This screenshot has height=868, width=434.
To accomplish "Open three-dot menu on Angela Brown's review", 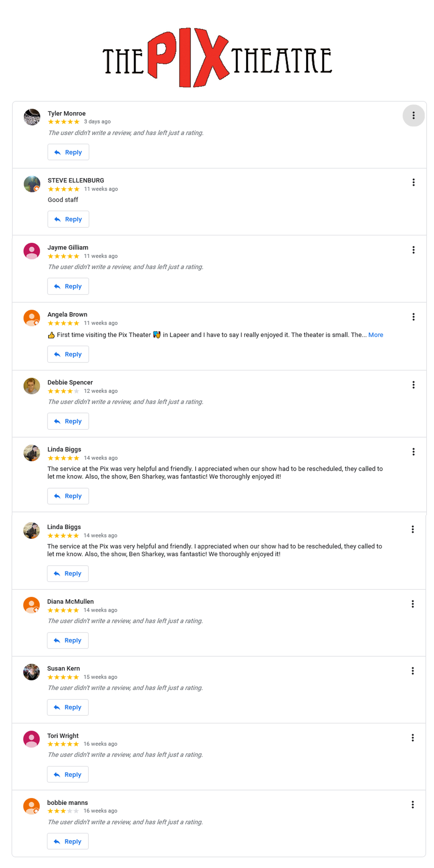I will (414, 317).
